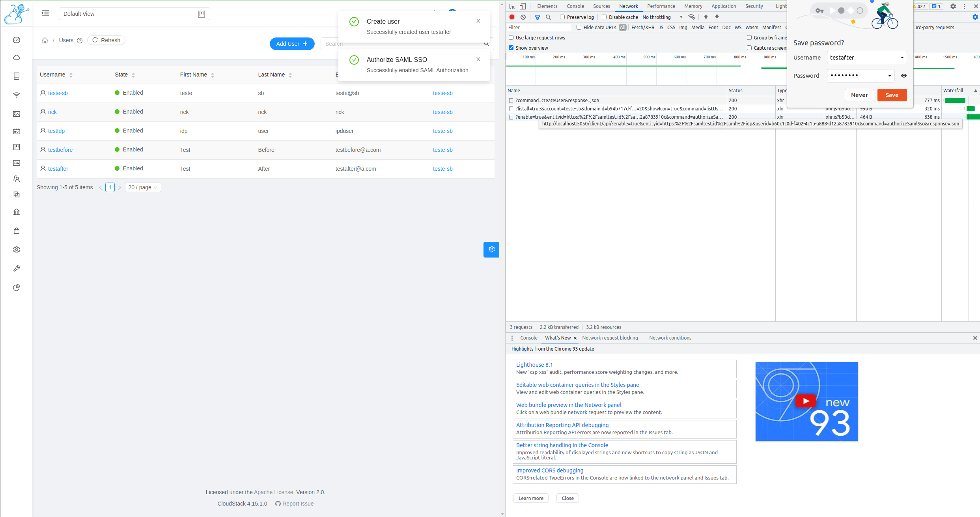
Task: Click the dashboard icon in the sidebar
Action: [x=17, y=40]
